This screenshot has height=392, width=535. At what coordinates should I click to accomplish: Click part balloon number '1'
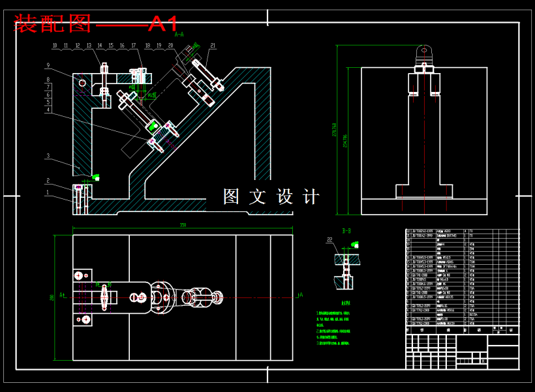click(48, 192)
